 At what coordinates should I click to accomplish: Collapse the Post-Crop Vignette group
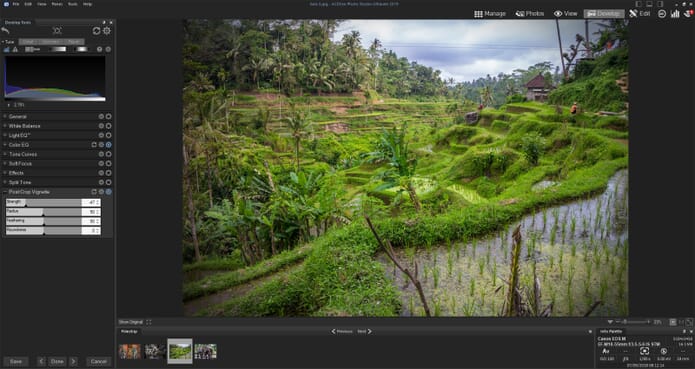(x=5, y=192)
